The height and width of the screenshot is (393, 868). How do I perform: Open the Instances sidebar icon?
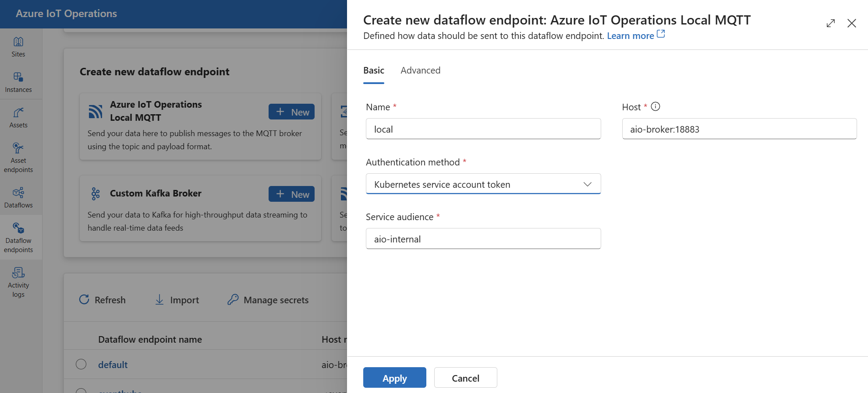tap(18, 77)
